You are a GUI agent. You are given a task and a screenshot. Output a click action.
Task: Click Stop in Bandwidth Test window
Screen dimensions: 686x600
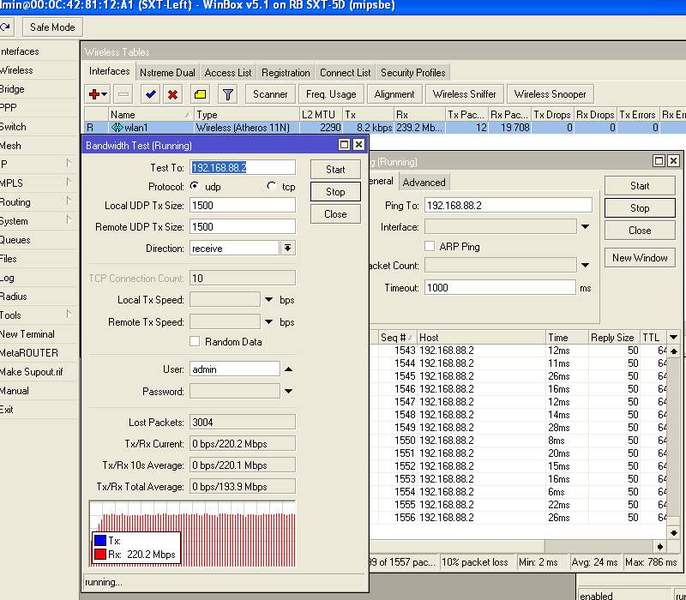335,192
